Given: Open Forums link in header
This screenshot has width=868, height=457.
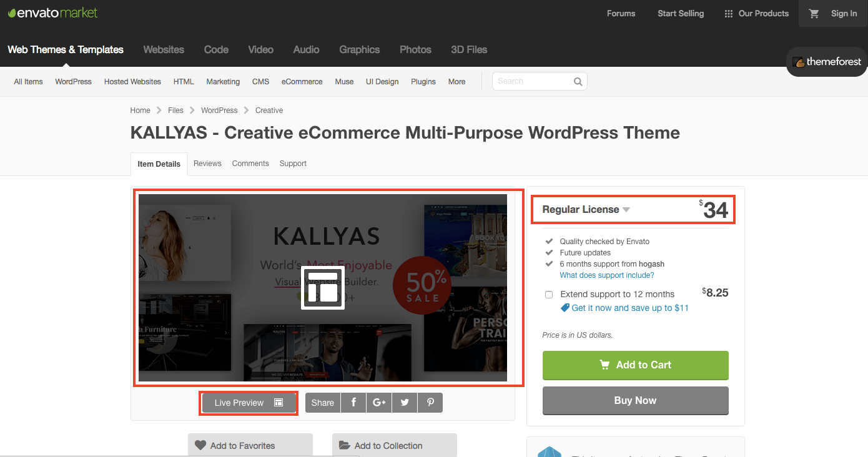Looking at the screenshot, I should (621, 13).
